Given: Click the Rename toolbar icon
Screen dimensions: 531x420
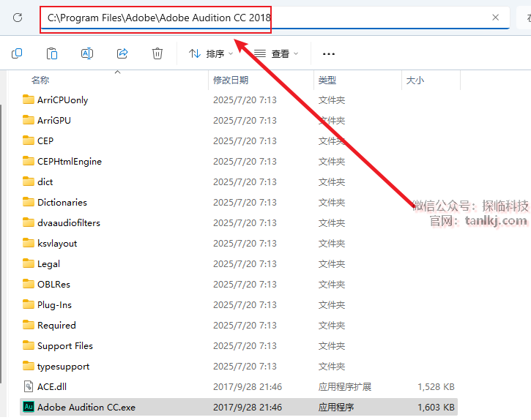Looking at the screenshot, I should pyautogui.click(x=87, y=53).
